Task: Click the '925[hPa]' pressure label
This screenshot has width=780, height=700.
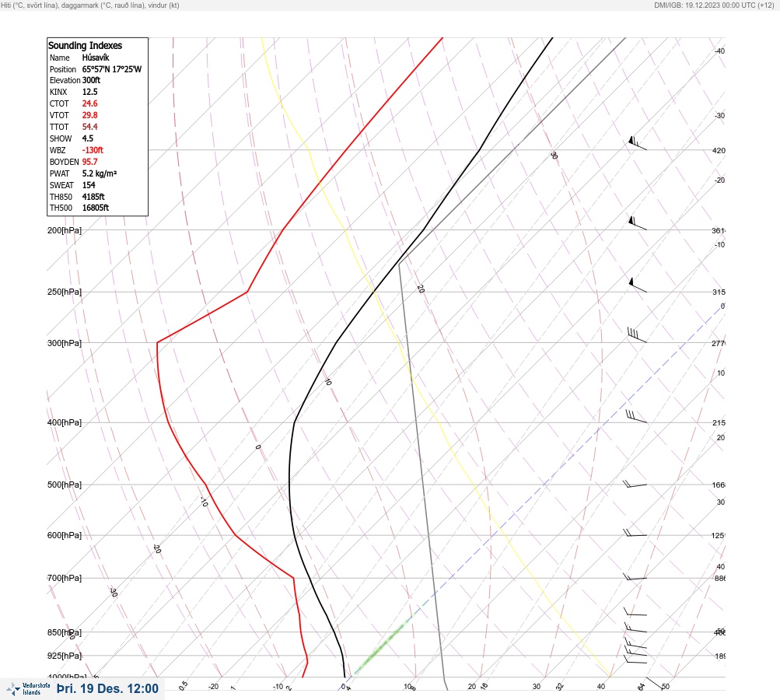Action: tap(65, 656)
